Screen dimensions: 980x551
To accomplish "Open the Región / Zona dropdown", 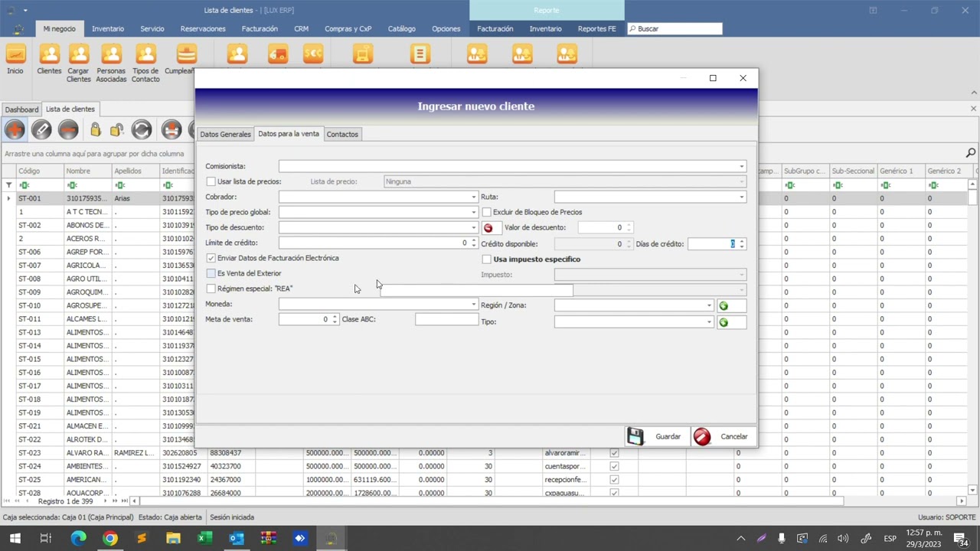I will click(709, 305).
